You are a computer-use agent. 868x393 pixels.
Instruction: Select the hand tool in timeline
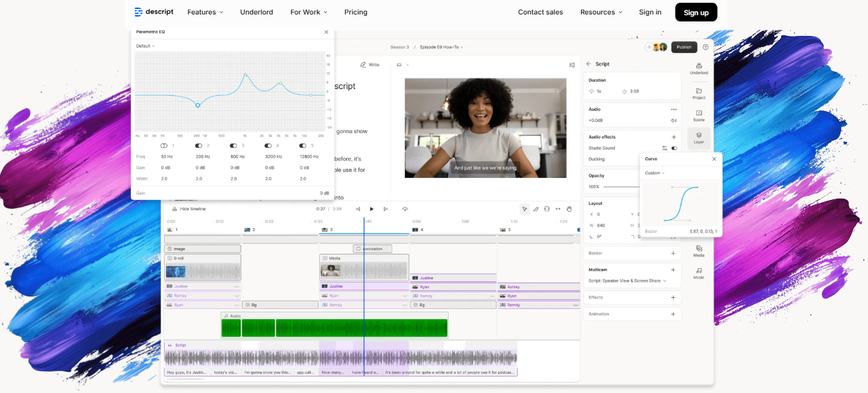coord(569,209)
